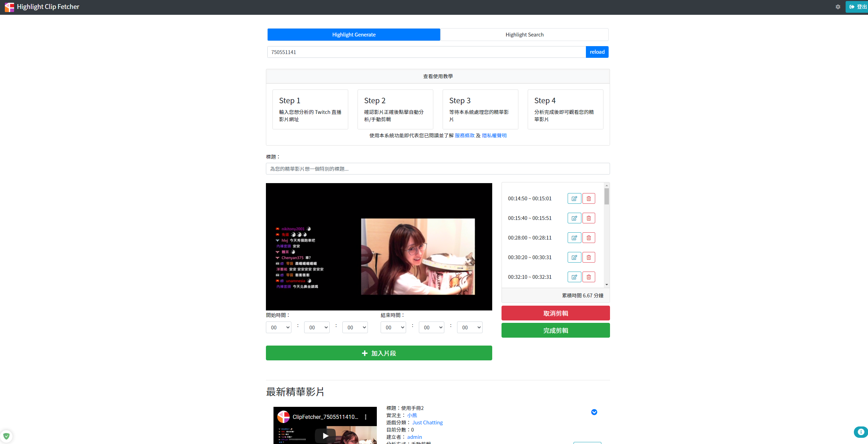Screen dimensions: 868x444
Task: Open the end time seconds dropdown
Action: [469, 327]
